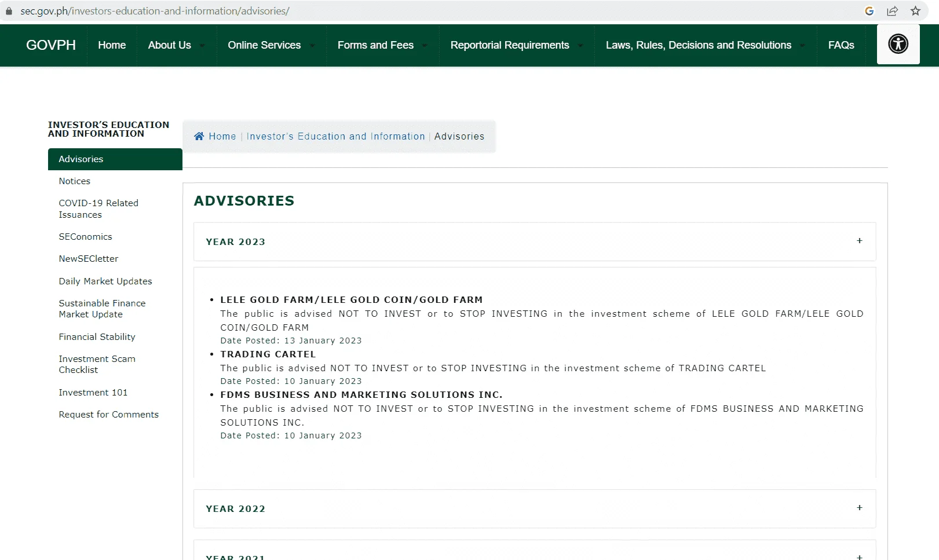Screen dimensions: 939x560
Task: Open SEConomics sidebar link
Action: pos(86,237)
